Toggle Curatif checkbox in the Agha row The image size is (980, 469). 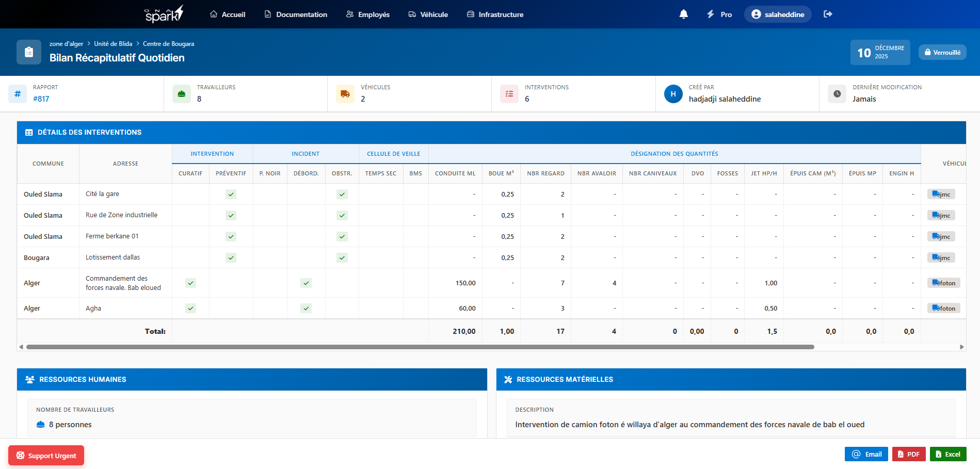click(x=190, y=309)
